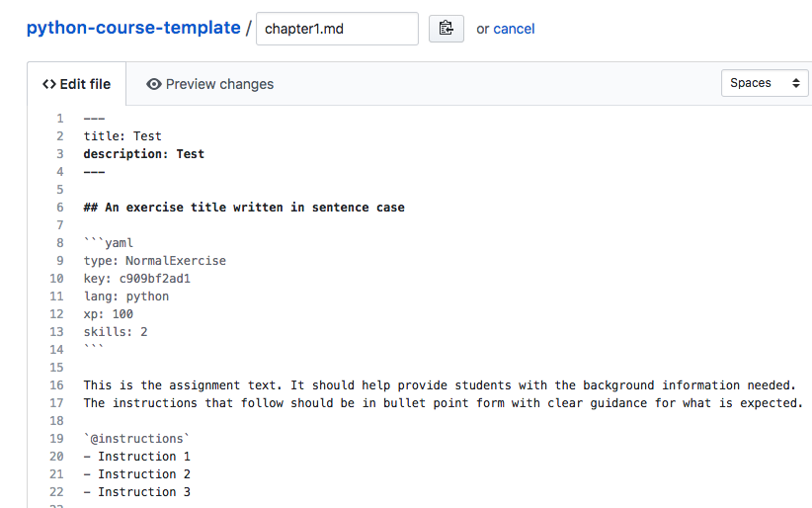Click the code brackets icon on Edit file
This screenshot has width=812, height=508.
(x=49, y=84)
